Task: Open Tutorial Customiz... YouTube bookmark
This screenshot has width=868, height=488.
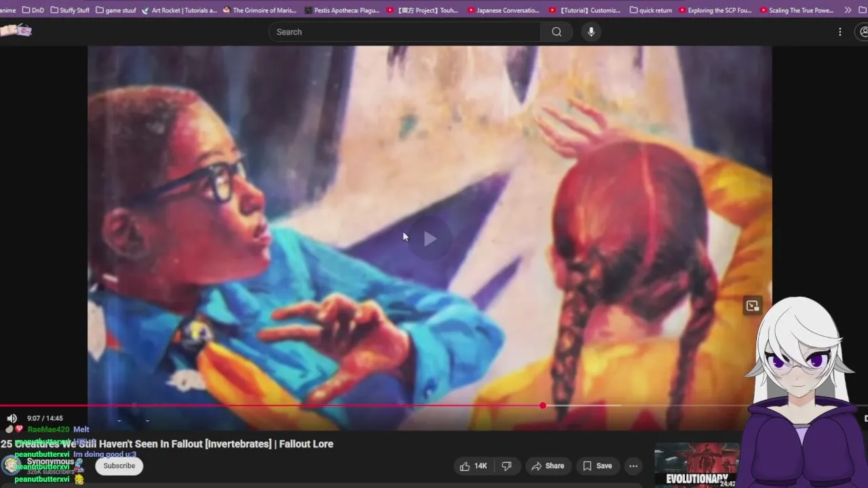Action: point(585,10)
